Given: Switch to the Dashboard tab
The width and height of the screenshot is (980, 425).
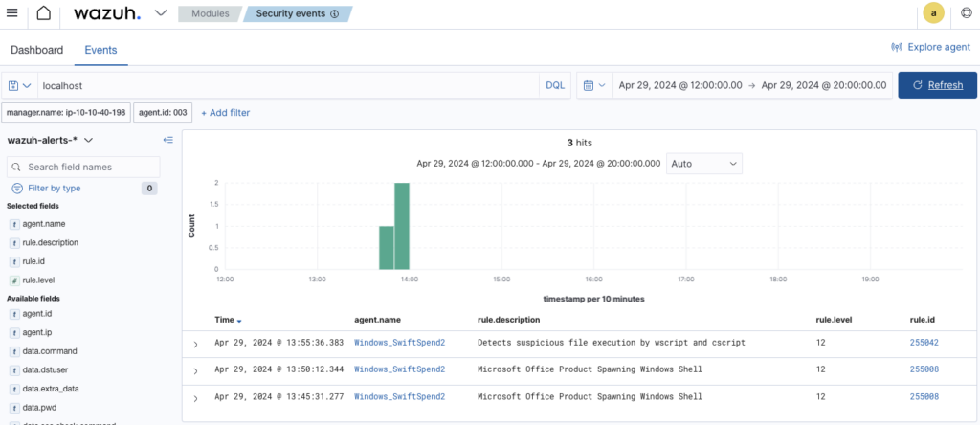Looking at the screenshot, I should tap(37, 50).
